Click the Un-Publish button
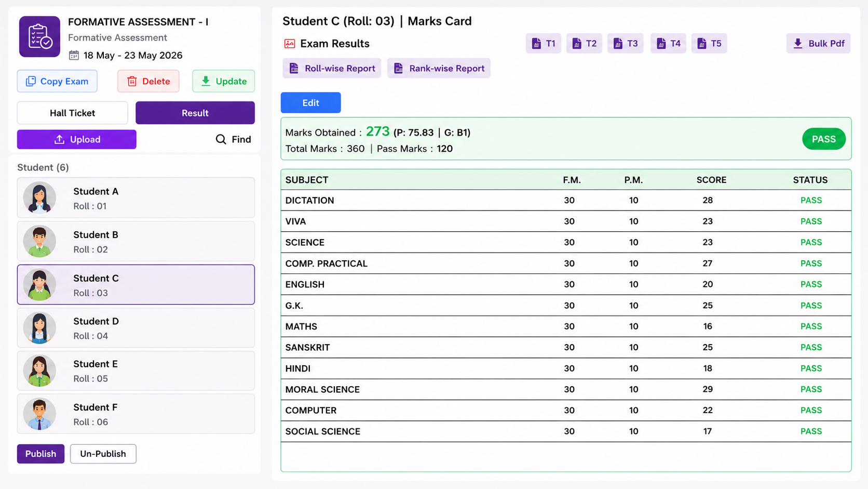 coord(103,454)
